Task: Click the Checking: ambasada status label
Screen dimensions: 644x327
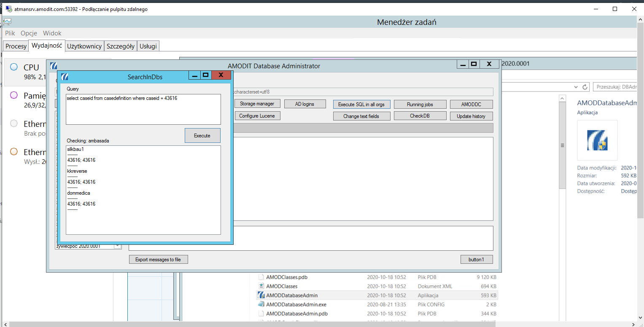Action: 88,141
